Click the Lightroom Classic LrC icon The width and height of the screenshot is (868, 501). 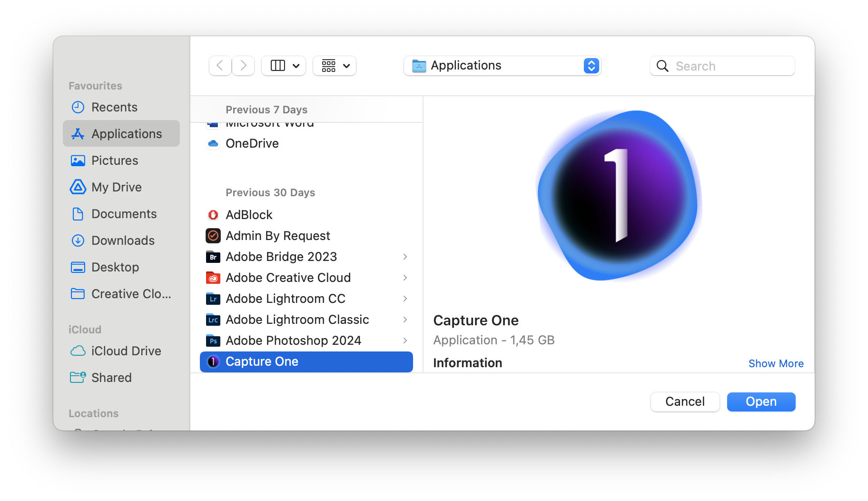click(213, 320)
